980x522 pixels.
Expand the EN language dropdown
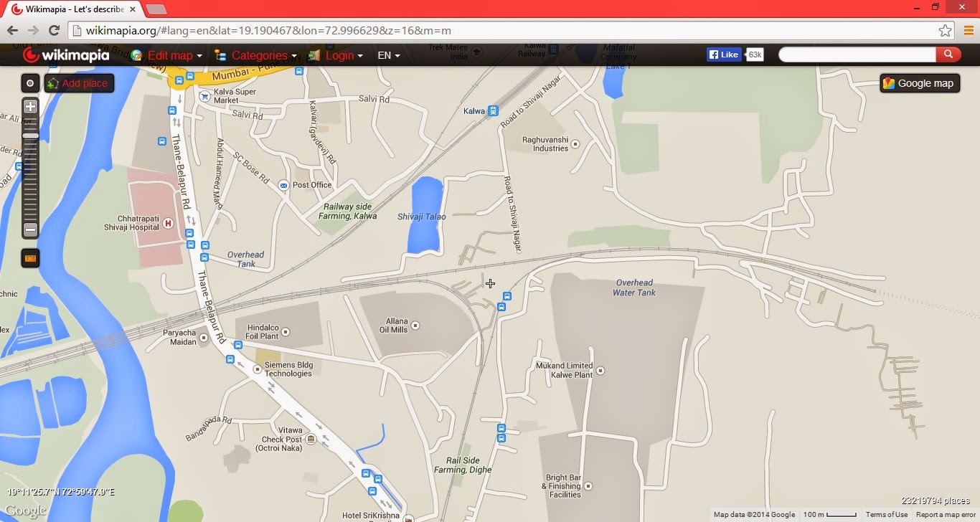tap(388, 55)
